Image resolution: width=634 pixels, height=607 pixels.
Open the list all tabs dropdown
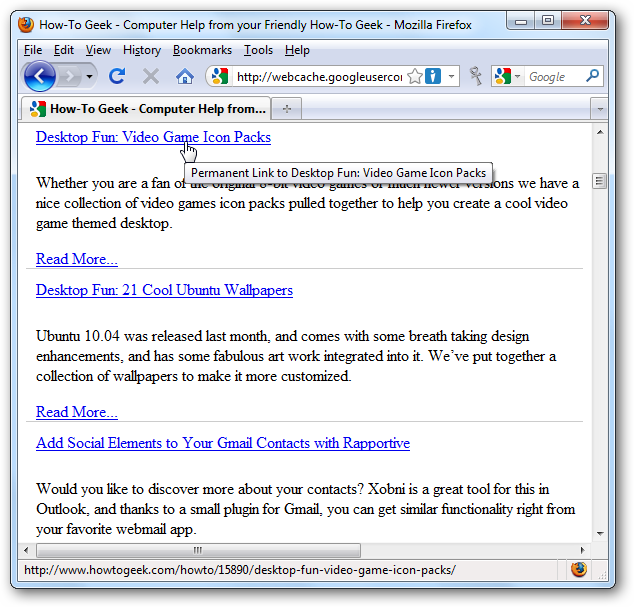point(600,109)
